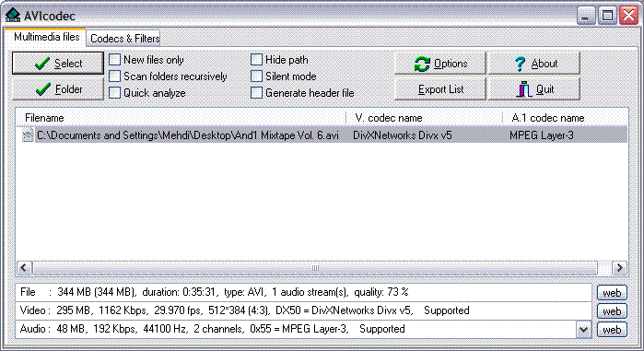
Task: Click the A.1 codec name column header
Action: click(x=566, y=118)
